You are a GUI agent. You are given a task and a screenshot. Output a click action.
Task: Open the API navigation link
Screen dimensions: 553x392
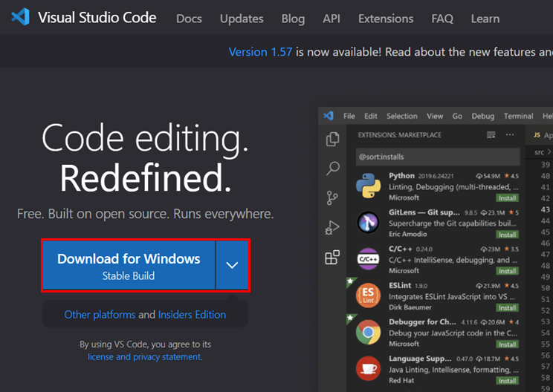point(332,19)
